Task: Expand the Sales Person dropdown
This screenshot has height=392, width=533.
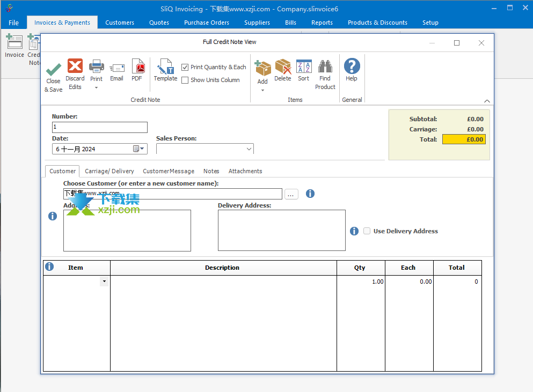Action: click(x=249, y=149)
